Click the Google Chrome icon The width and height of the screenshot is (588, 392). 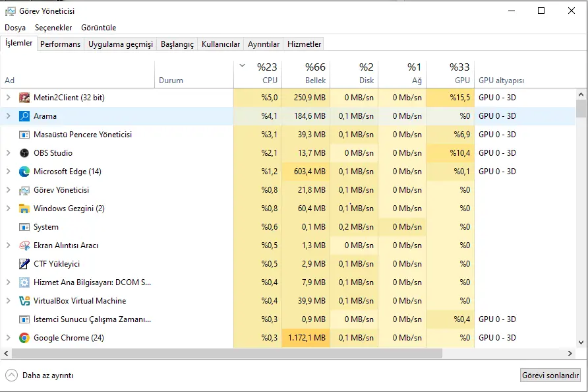[x=24, y=338]
